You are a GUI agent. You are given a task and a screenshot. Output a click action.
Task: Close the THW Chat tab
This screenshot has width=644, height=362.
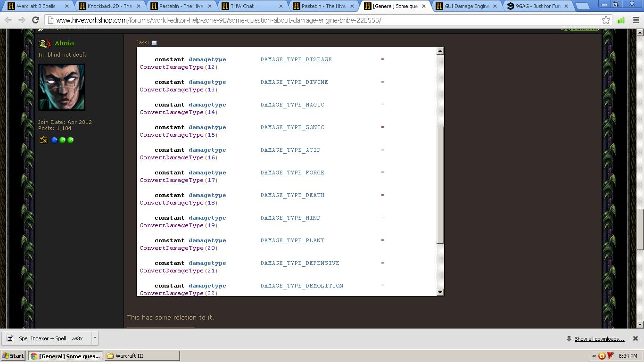point(281,6)
